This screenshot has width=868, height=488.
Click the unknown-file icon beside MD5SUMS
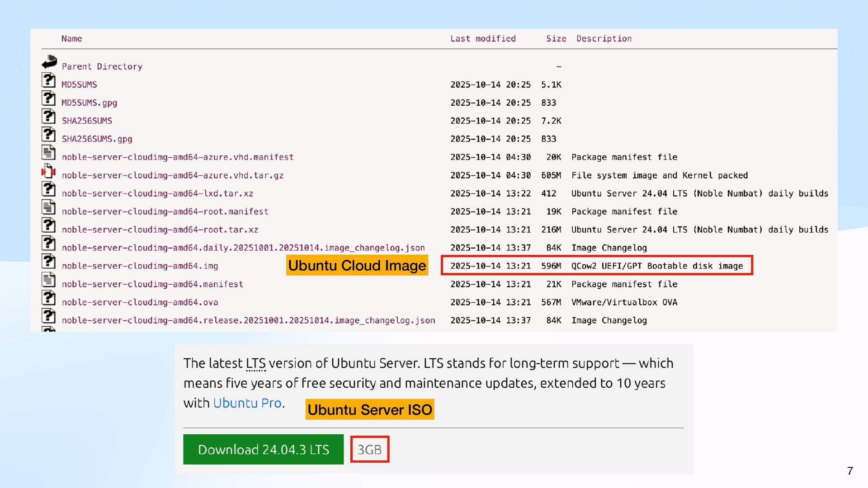point(49,80)
